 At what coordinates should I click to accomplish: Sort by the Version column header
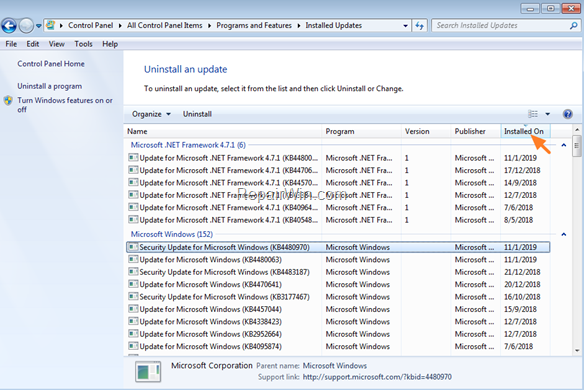pos(426,131)
